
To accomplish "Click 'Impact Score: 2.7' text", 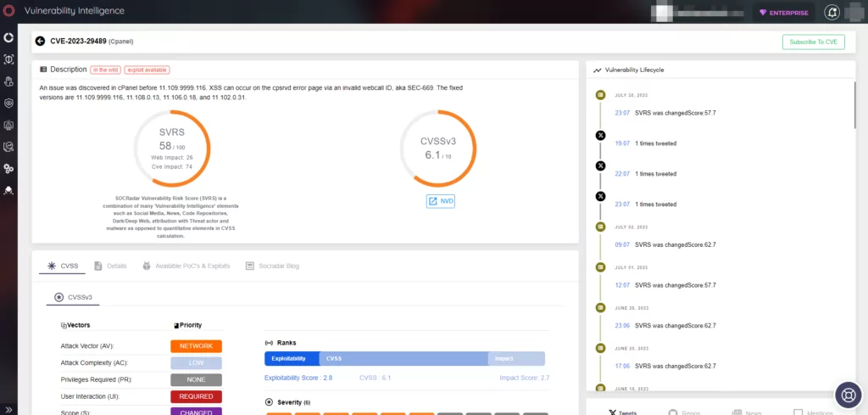I will (524, 378).
